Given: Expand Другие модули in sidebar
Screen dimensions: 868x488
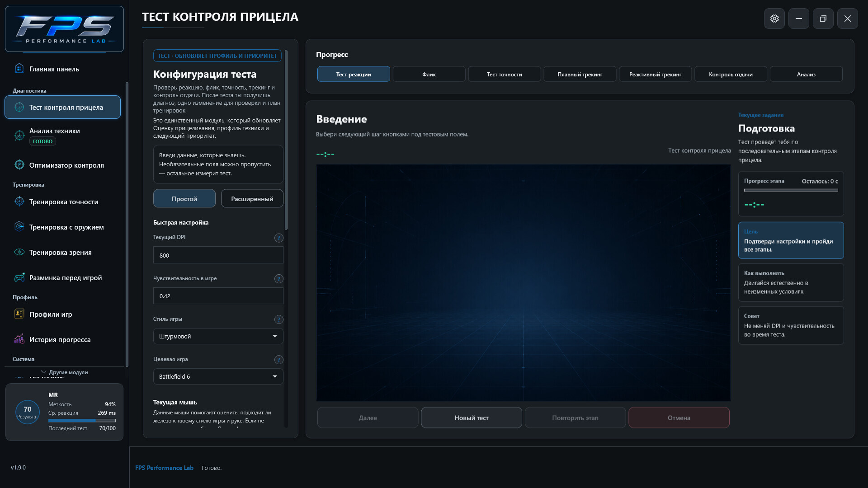Looking at the screenshot, I should point(64,372).
